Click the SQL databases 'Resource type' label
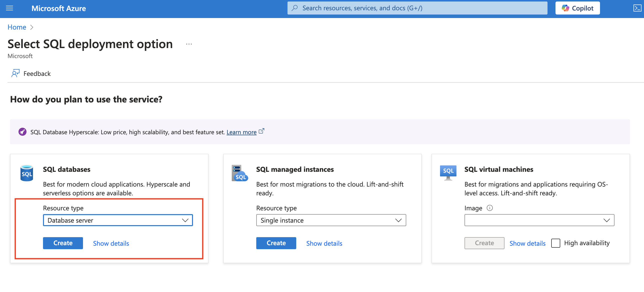This screenshot has width=644, height=292. coord(63,208)
